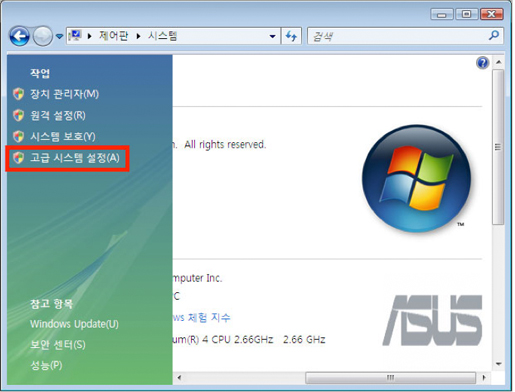Open 원격 설정(R) link
This screenshot has width=515, height=392.
(58, 115)
